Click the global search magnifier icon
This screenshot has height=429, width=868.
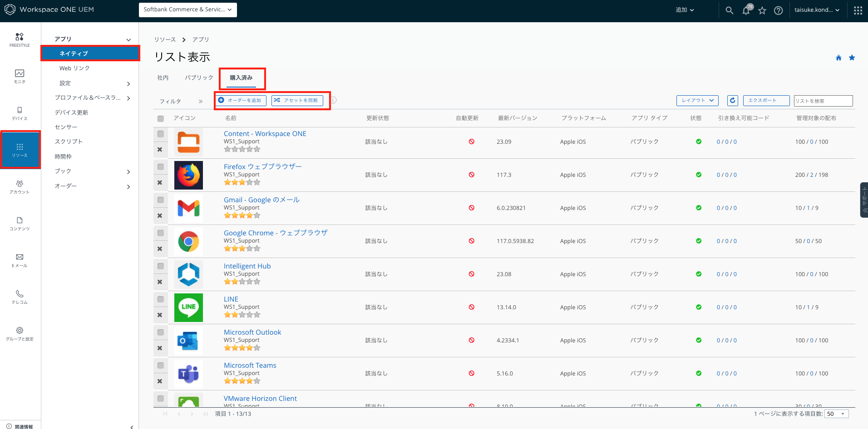(729, 10)
